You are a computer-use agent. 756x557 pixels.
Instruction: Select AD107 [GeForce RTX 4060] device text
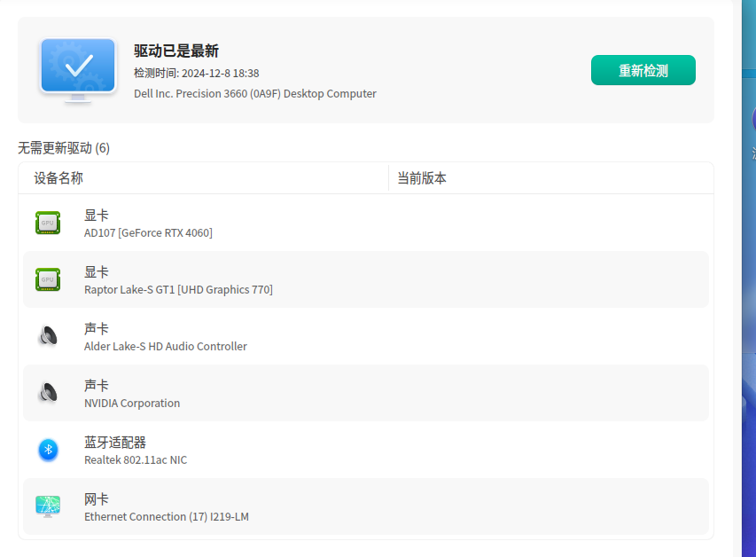click(148, 232)
